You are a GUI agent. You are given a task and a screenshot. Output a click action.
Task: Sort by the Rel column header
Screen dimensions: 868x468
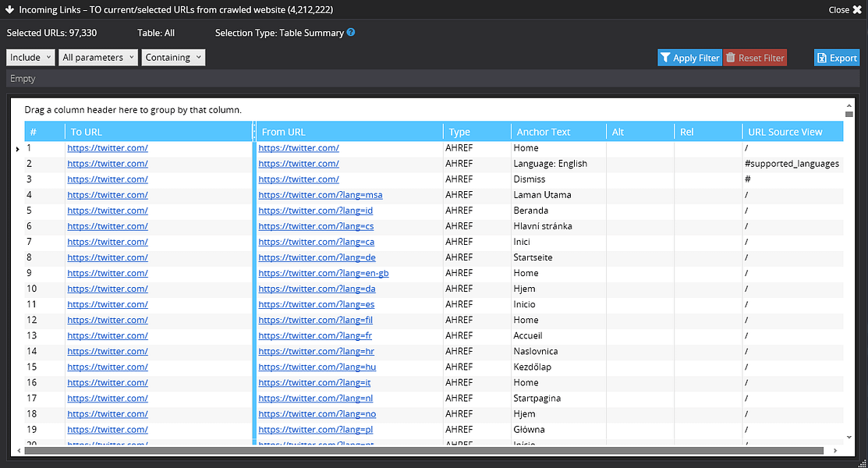point(708,132)
